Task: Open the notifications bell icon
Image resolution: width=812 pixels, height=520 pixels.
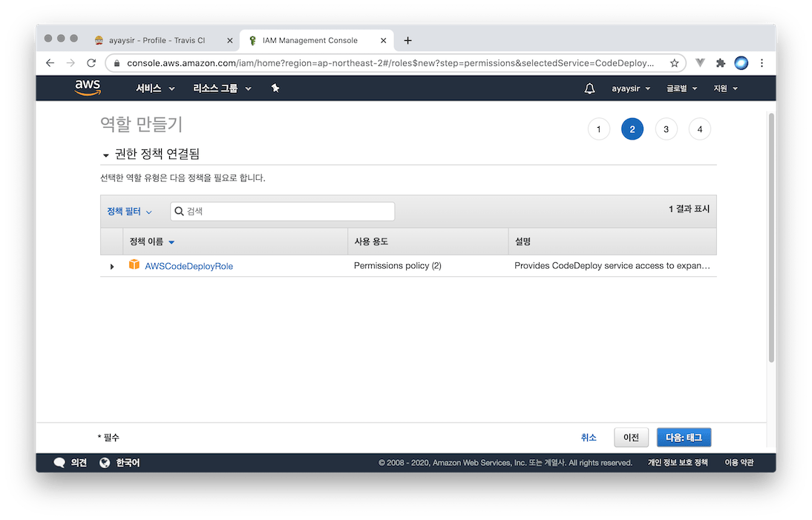Action: click(x=589, y=88)
